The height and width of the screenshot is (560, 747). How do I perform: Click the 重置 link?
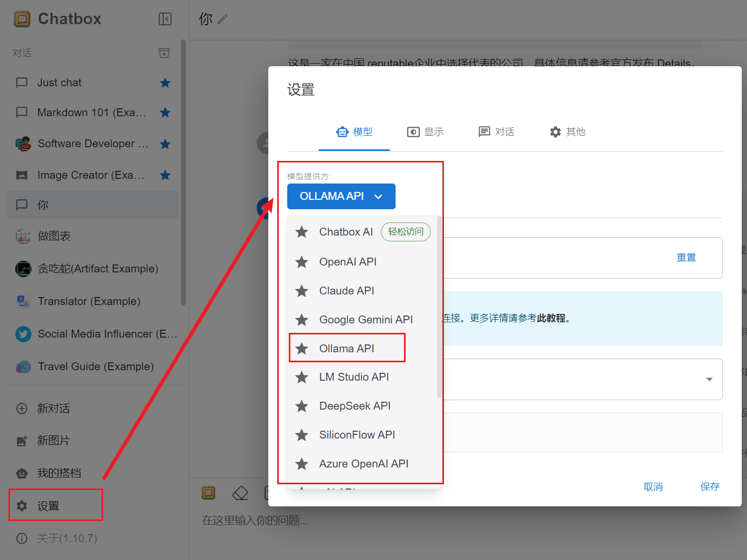coord(686,258)
